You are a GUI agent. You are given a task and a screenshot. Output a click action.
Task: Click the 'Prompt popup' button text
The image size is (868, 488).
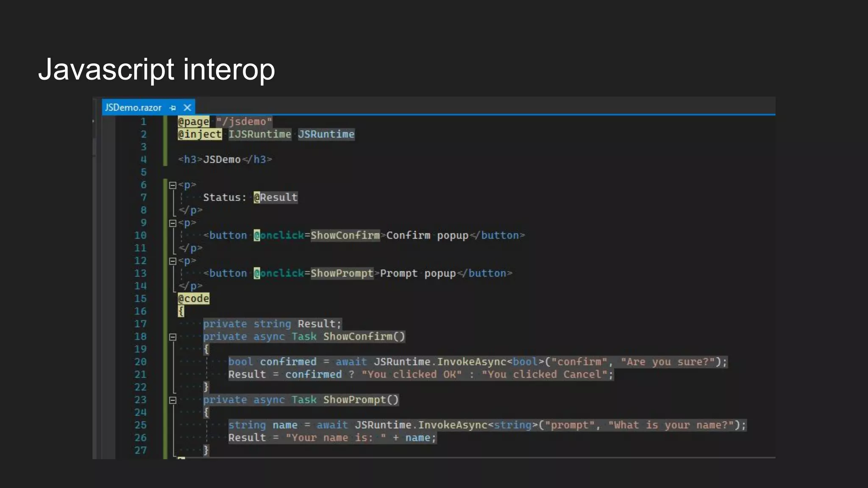click(x=418, y=274)
